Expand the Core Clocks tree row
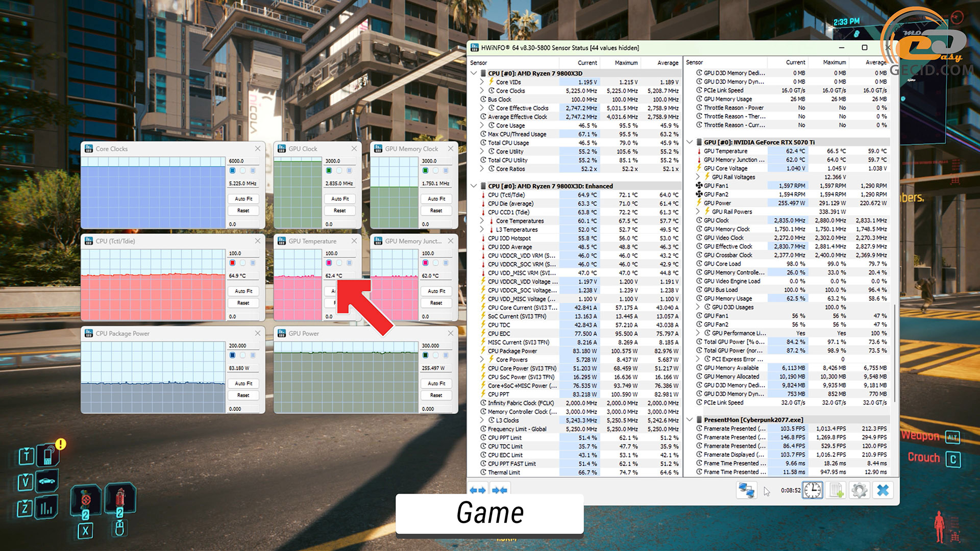This screenshot has width=980, height=551. 482,91
